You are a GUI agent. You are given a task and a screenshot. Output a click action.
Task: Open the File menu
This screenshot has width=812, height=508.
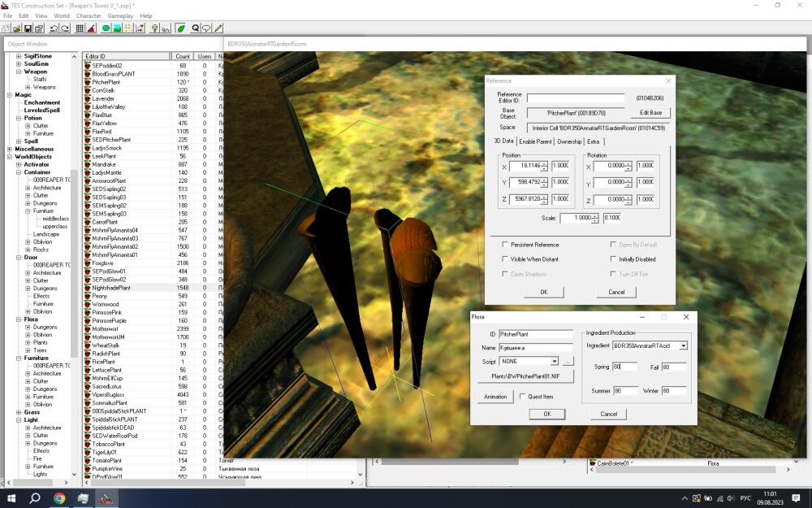8,15
